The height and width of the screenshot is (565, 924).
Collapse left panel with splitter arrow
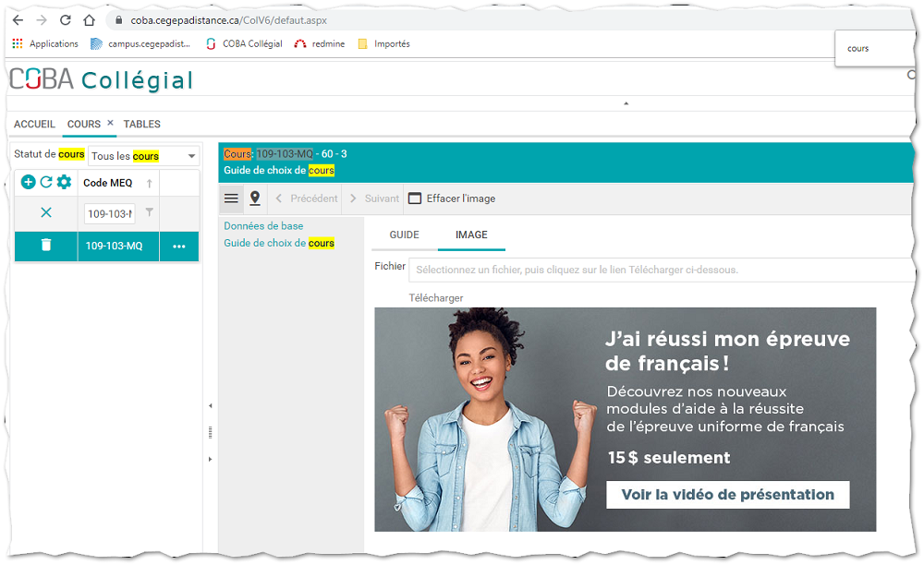tap(210, 405)
